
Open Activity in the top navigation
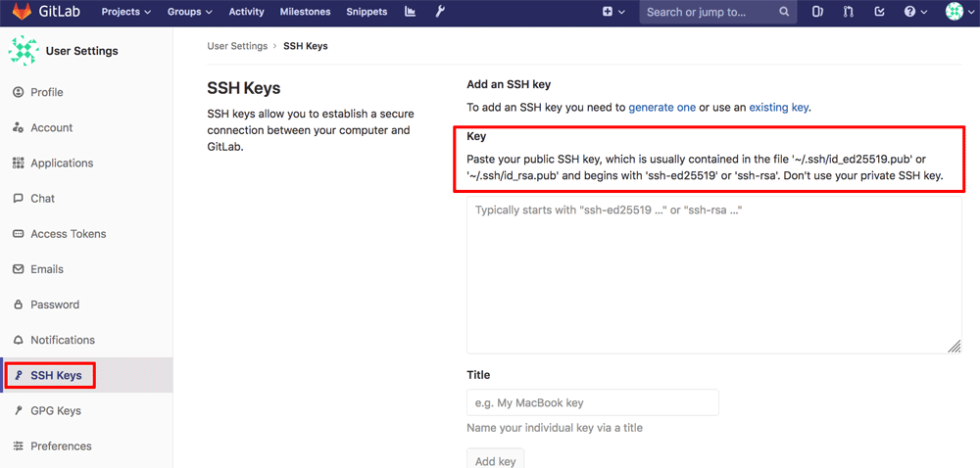[246, 12]
